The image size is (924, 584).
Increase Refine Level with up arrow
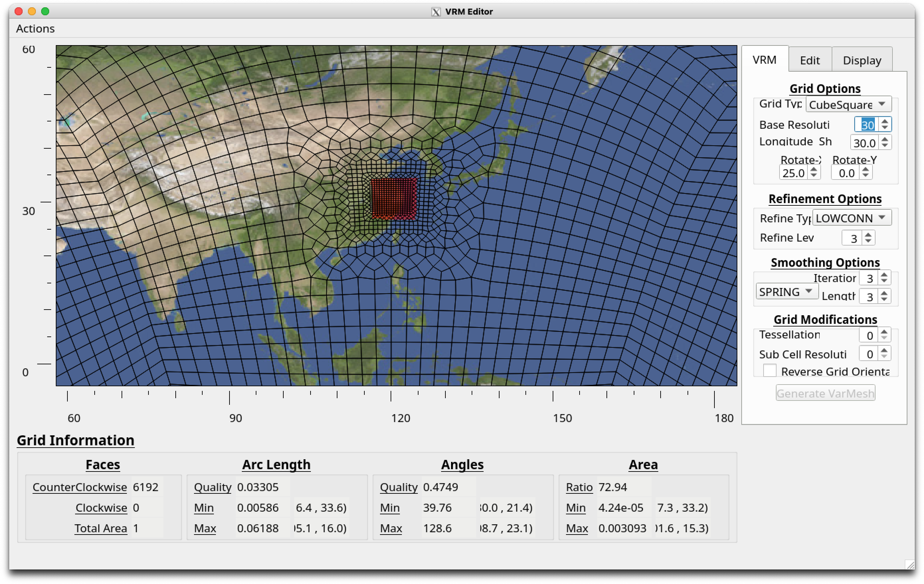coord(868,234)
